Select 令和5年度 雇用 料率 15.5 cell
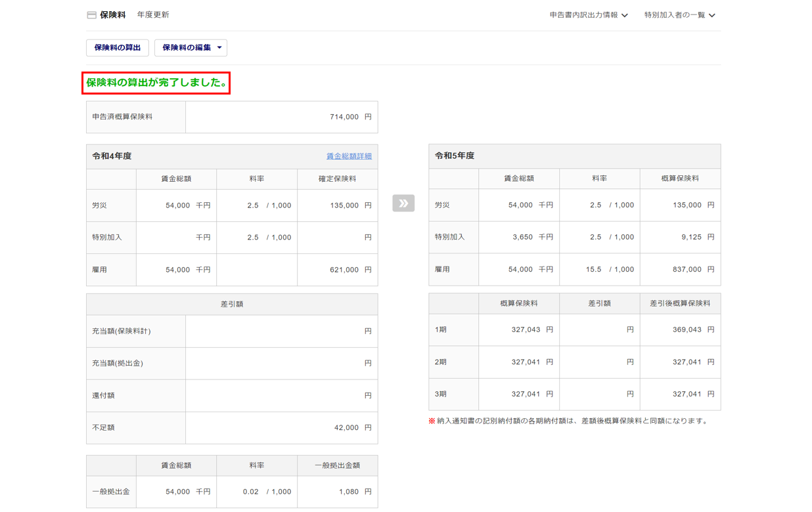812x512 pixels. click(x=599, y=270)
